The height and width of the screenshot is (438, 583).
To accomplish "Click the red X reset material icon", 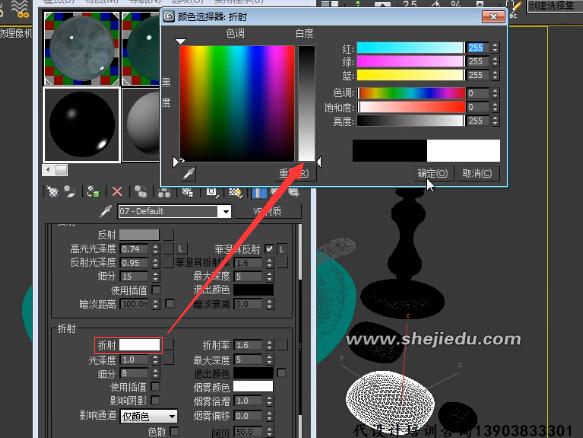I will point(117,192).
